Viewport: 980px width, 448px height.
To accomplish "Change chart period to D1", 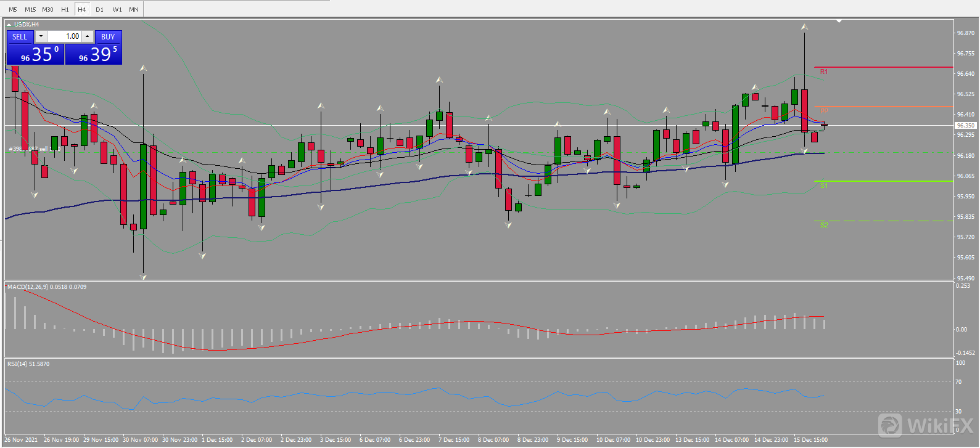I will coord(99,9).
